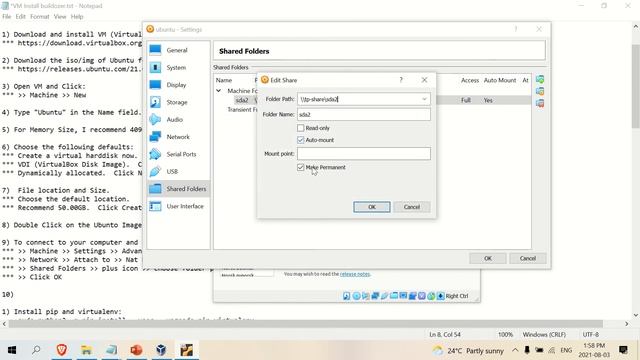The image size is (640, 360).
Task: Click the Auto Mount column header
Action: point(500,80)
